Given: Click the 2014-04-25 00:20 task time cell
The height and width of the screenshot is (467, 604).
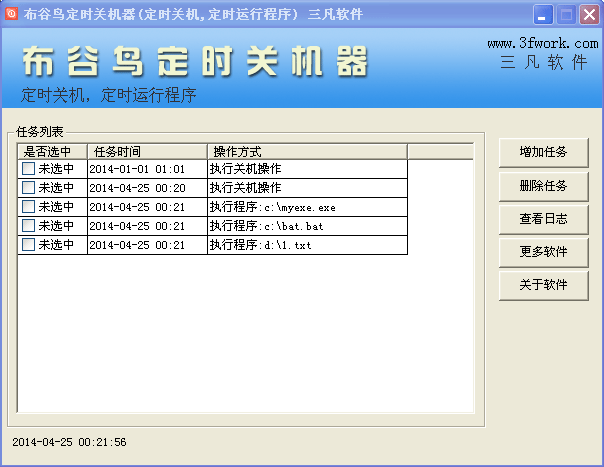Looking at the screenshot, I should (x=147, y=188).
